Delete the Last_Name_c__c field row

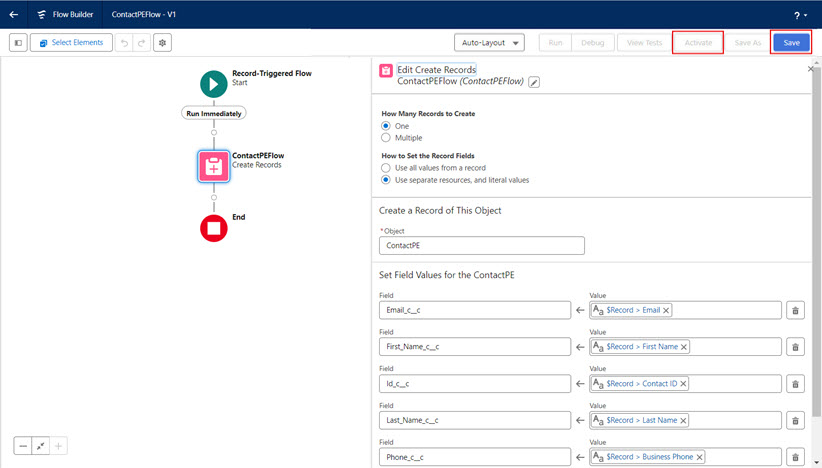coord(795,420)
